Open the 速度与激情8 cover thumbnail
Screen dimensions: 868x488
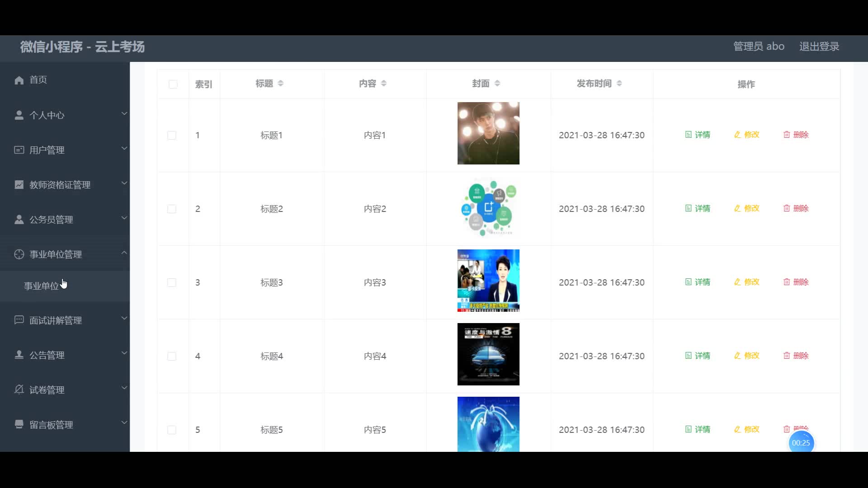click(x=488, y=354)
